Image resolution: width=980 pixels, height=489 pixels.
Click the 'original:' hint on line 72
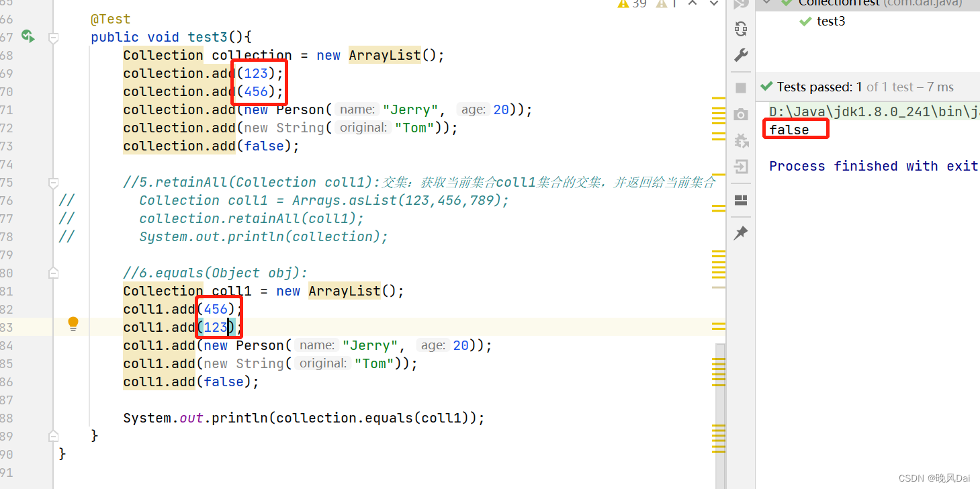coord(363,128)
